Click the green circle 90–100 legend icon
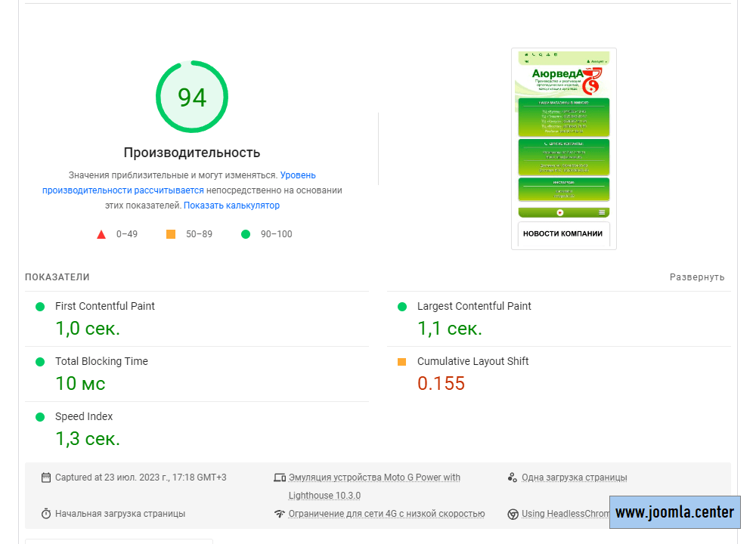 [x=245, y=234]
